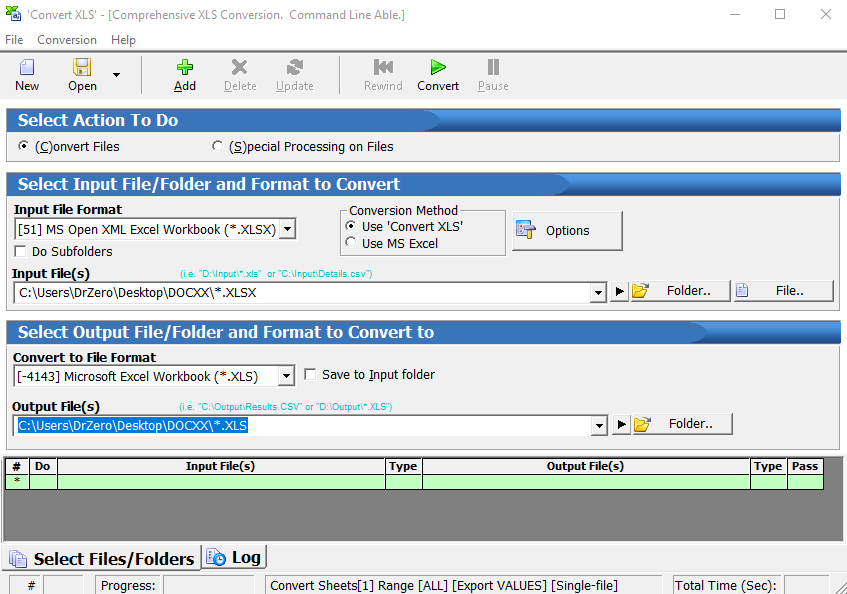Image resolution: width=847 pixels, height=594 pixels.
Task: Click the Do column header
Action: tap(43, 466)
